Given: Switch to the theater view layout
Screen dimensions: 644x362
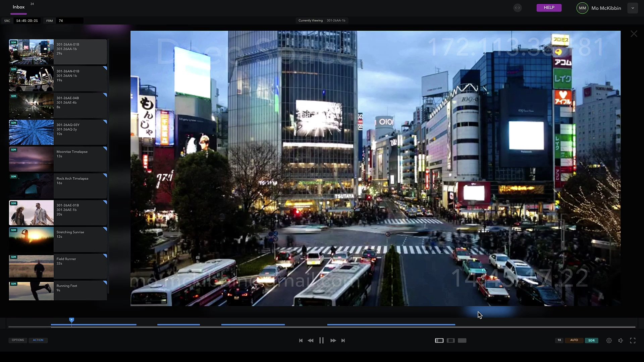Looking at the screenshot, I should 450,340.
